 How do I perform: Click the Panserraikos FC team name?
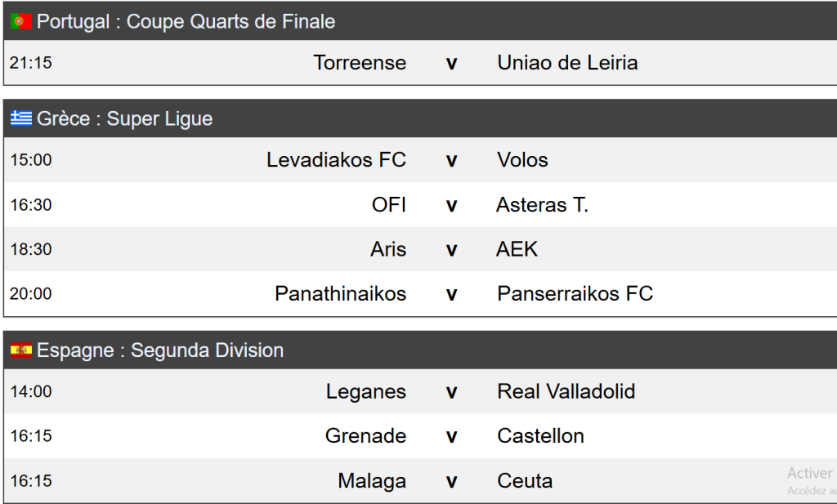575,293
